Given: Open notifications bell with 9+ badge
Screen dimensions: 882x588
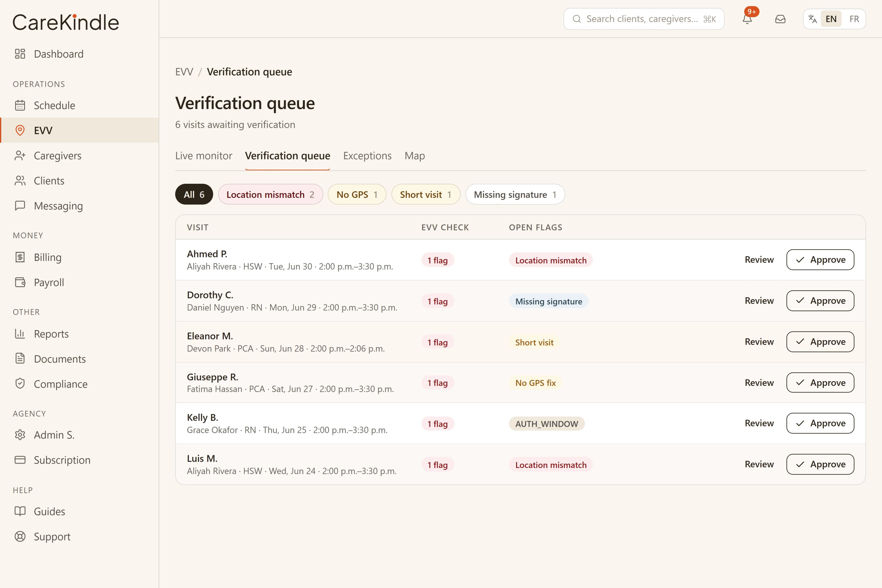Looking at the screenshot, I should click(x=747, y=19).
